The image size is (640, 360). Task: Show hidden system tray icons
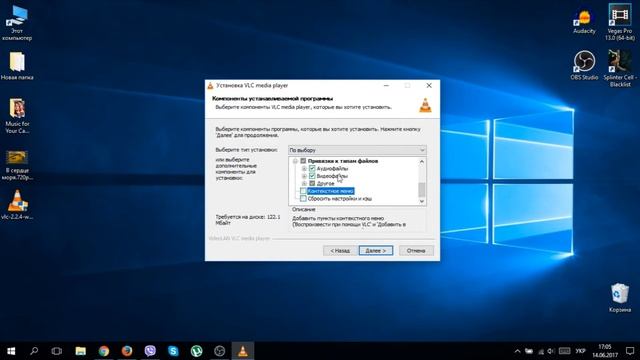coord(517,351)
